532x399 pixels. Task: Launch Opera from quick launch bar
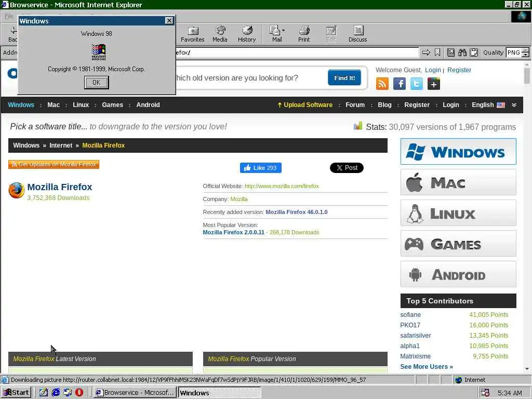(x=79, y=393)
